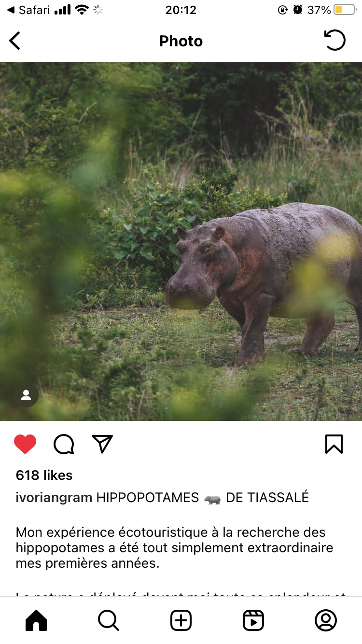362x644 pixels.
Task: Open the Home tab
Action: (36, 620)
